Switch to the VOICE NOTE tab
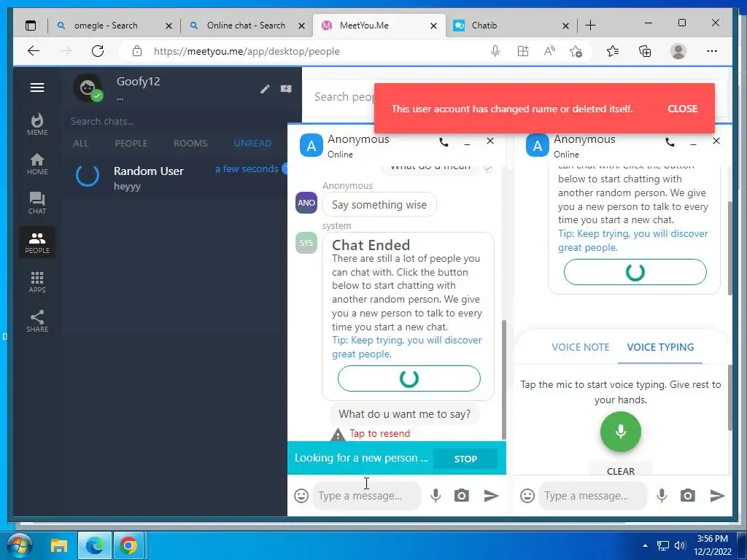The image size is (747, 560). tap(580, 347)
